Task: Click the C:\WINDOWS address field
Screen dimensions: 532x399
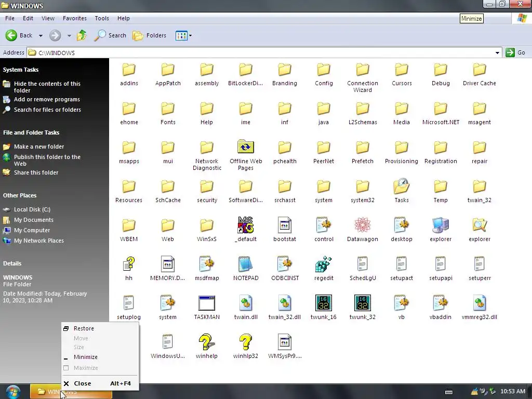Action: tap(261, 52)
